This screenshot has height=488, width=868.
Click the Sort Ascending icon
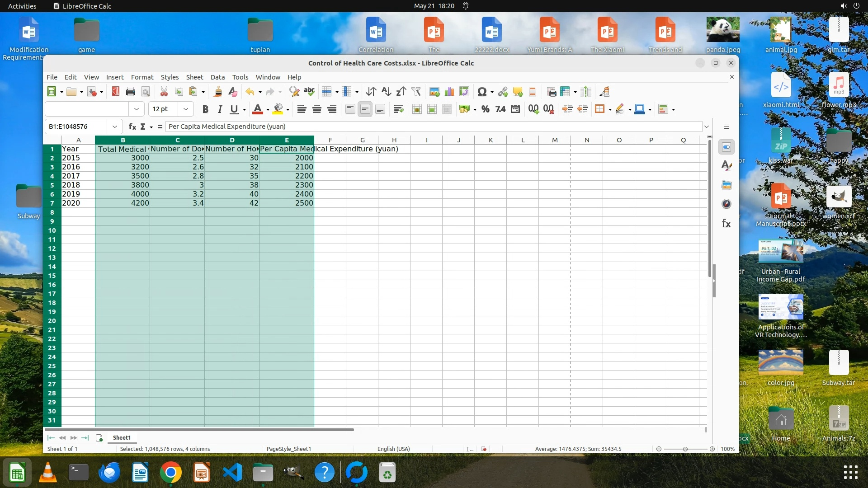pyautogui.click(x=386, y=92)
